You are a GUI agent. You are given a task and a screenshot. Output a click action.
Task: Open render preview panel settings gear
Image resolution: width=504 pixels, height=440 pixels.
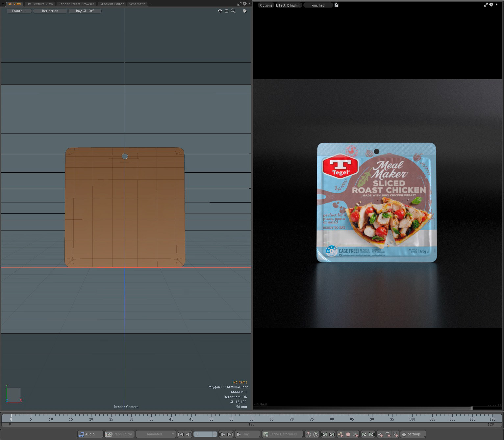tap(491, 5)
